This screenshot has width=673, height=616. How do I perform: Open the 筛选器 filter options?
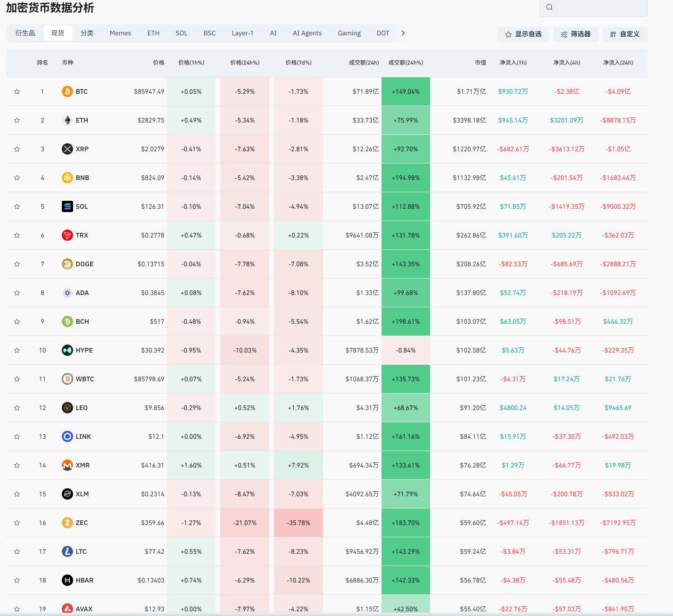coord(575,34)
